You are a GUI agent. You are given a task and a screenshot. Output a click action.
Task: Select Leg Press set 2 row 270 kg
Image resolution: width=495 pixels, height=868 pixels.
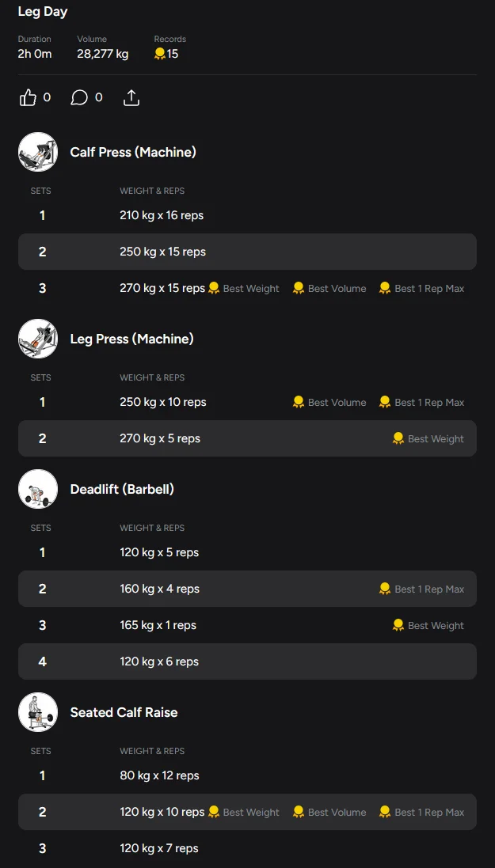click(247, 438)
